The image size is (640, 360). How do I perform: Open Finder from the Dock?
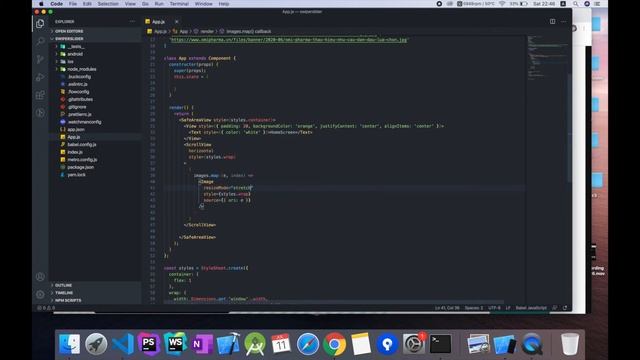69,344
